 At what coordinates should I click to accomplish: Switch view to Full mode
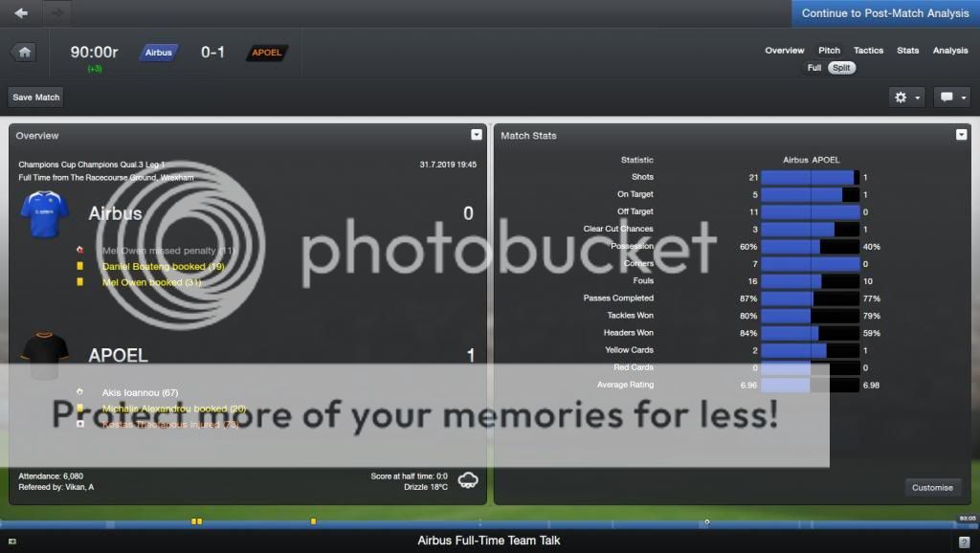coord(814,68)
